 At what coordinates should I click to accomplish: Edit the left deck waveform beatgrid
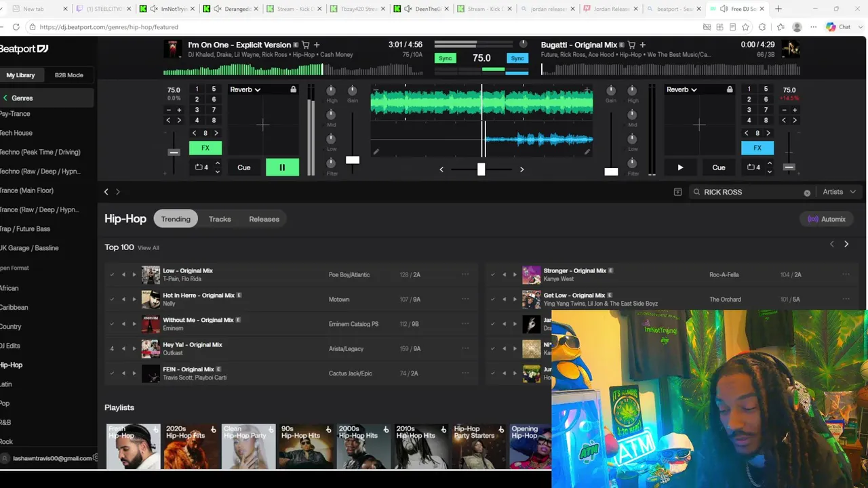[376, 152]
